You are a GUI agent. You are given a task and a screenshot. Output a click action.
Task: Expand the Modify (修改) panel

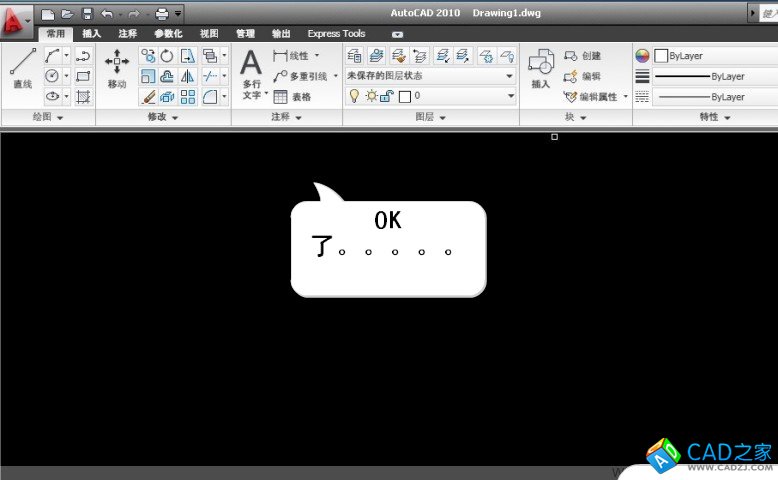pos(163,117)
